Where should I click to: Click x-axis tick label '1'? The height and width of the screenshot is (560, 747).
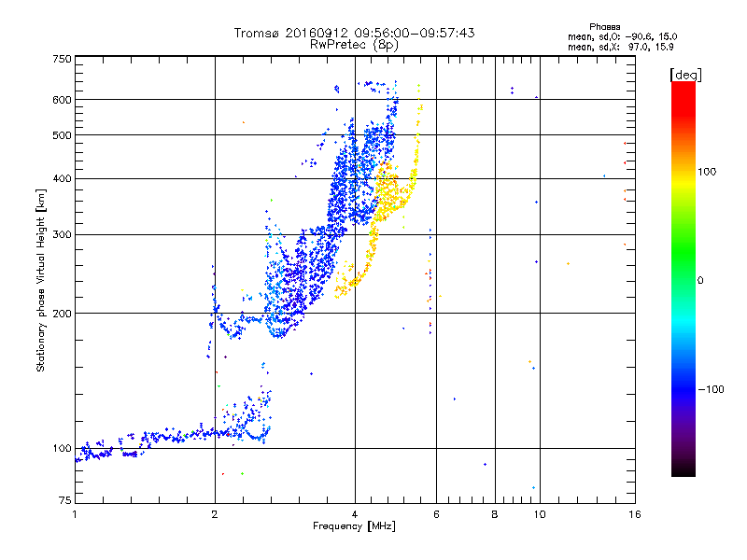pos(75,514)
